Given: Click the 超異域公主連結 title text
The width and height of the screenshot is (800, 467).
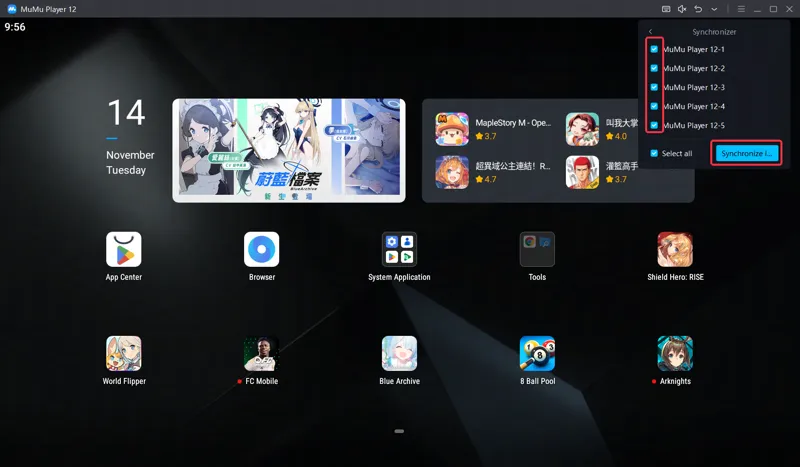Looking at the screenshot, I should coord(513,166).
